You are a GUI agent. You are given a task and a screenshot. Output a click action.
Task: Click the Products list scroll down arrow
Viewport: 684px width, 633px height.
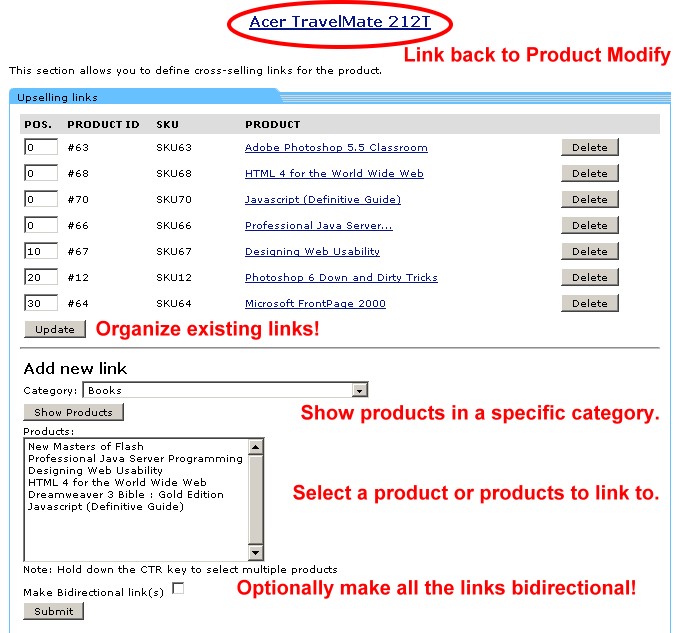coord(255,552)
